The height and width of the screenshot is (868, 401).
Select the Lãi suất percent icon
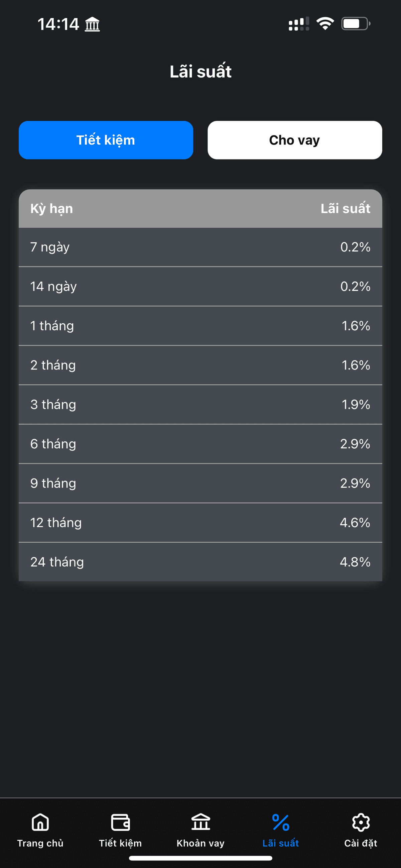(x=280, y=823)
